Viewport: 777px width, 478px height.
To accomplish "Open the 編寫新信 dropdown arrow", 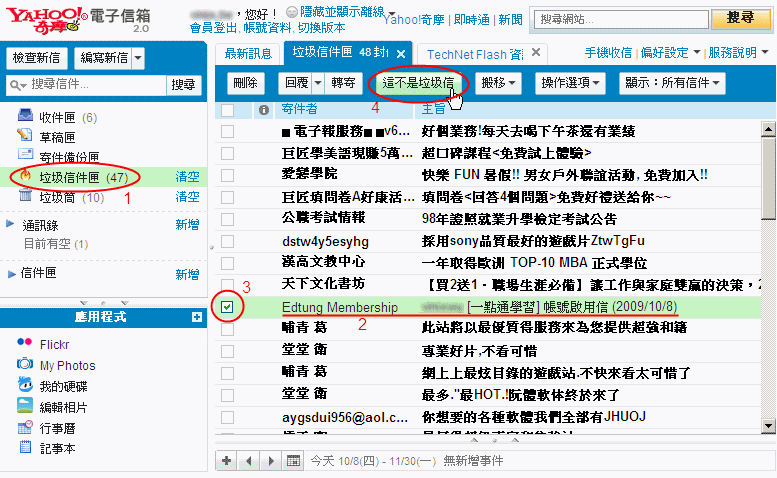I will [x=138, y=58].
